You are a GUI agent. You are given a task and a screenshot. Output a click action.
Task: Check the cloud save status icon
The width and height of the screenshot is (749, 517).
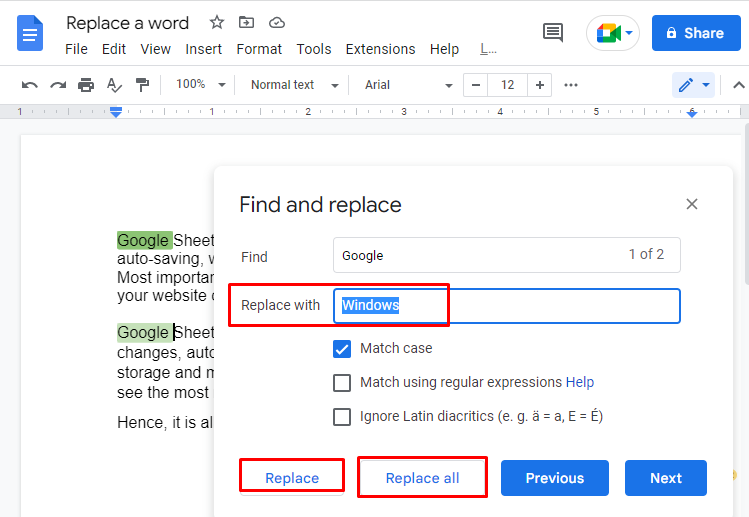click(277, 22)
